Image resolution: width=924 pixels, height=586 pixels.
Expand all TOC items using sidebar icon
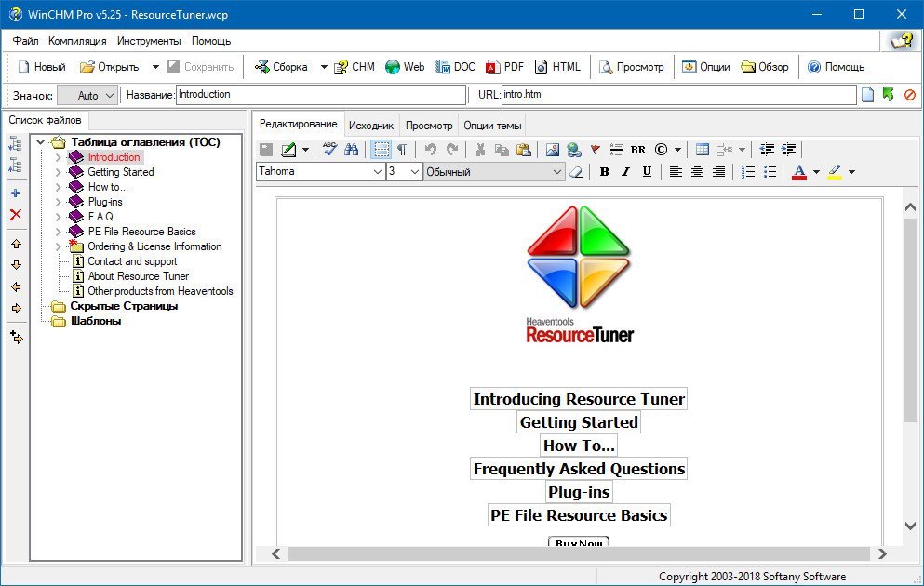pos(15,143)
